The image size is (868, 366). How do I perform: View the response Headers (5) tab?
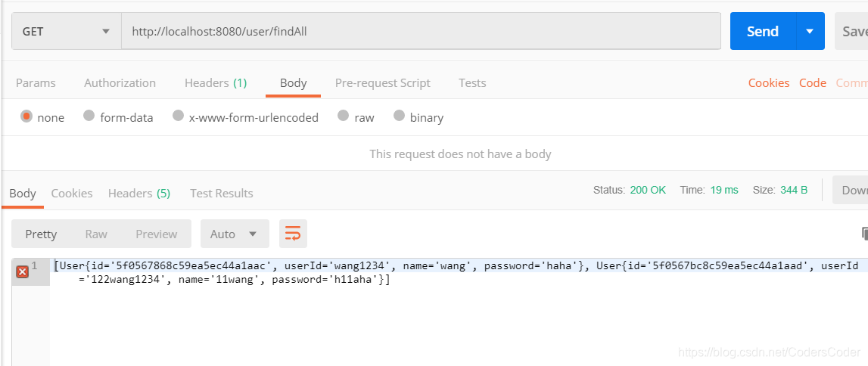tap(139, 194)
